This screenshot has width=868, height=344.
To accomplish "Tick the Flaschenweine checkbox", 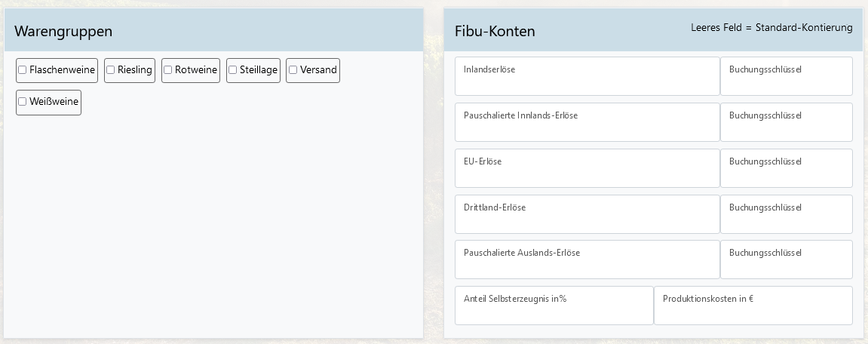I will (x=23, y=70).
